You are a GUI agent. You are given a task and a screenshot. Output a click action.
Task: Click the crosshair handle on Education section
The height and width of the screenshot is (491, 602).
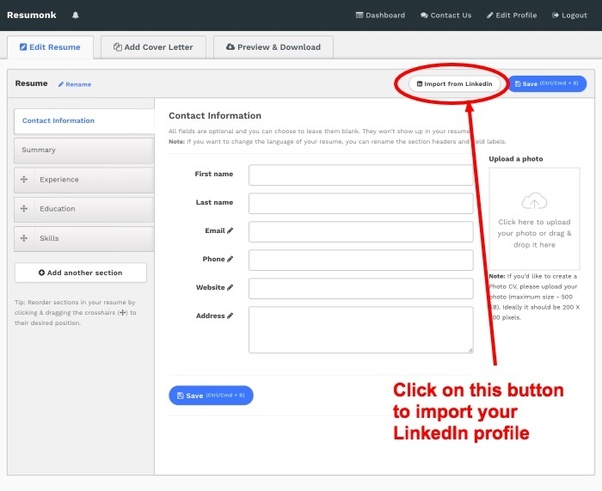click(x=24, y=208)
